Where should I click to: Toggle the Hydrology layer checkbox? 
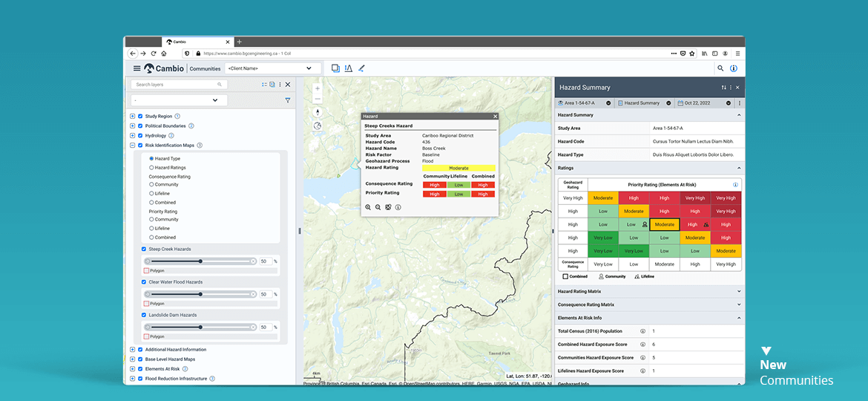pyautogui.click(x=140, y=136)
